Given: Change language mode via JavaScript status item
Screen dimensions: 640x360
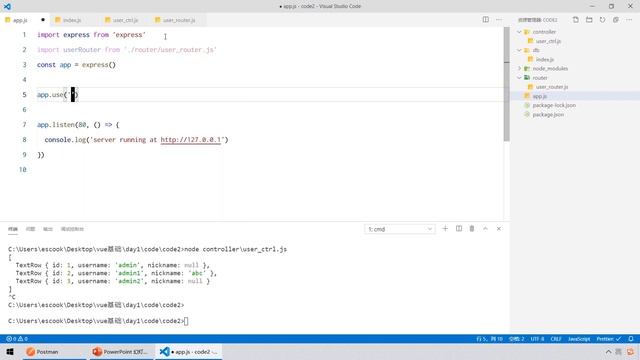Looking at the screenshot, I should tap(579, 339).
